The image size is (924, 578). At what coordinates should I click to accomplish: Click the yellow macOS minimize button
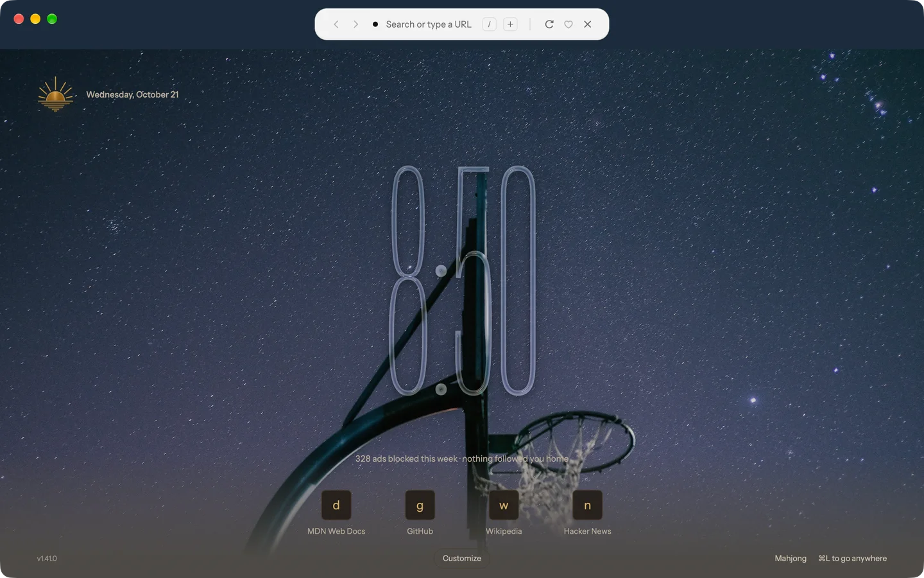[x=35, y=19]
